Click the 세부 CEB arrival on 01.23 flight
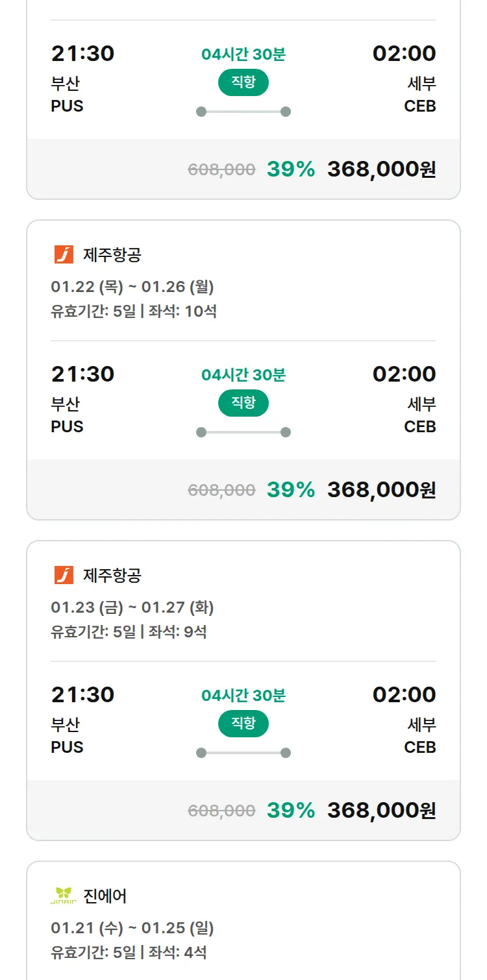487x980 pixels. 420,735
